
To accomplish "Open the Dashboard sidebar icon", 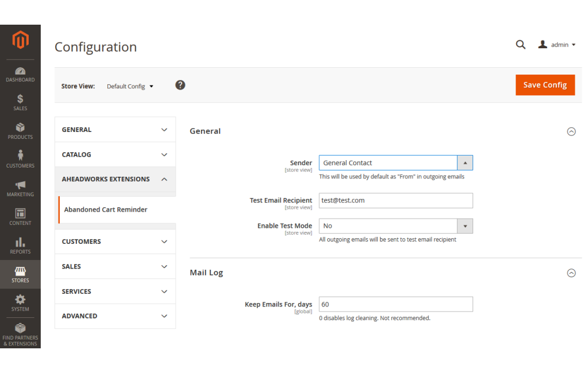I will pyautogui.click(x=20, y=75).
